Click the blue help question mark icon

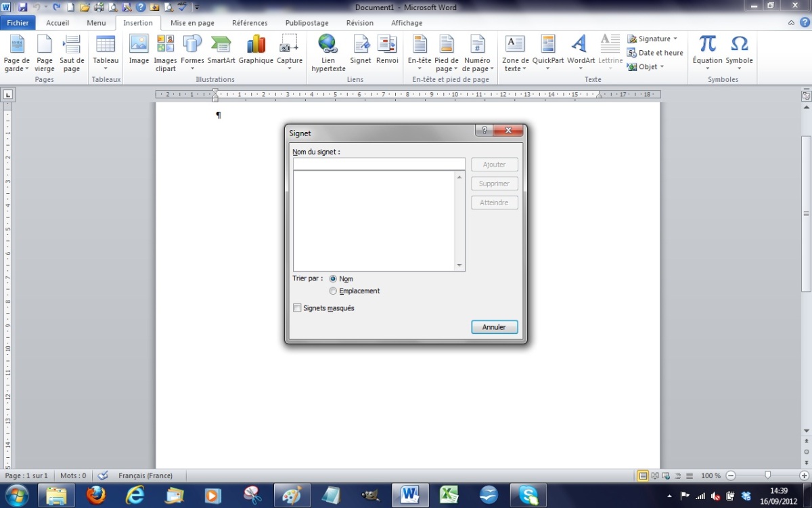click(141, 7)
